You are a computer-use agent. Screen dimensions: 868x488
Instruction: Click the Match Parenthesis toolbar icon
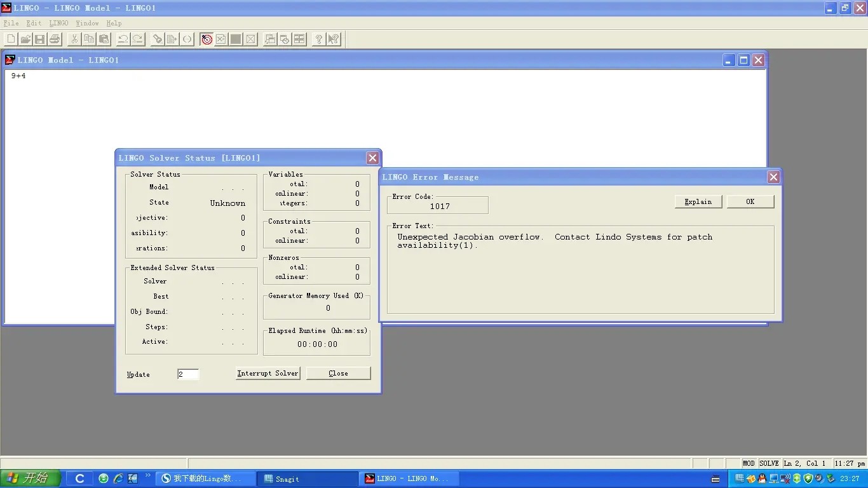[x=187, y=39]
